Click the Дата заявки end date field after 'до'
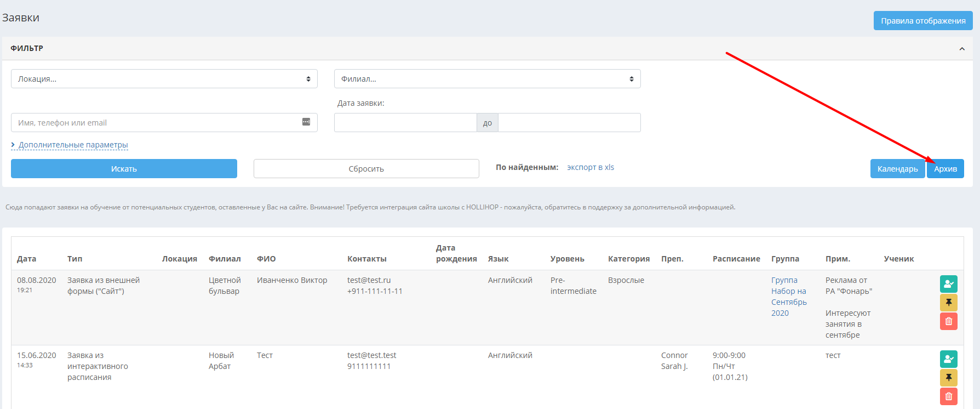Screen dimensions: 980x409 (x=569, y=123)
